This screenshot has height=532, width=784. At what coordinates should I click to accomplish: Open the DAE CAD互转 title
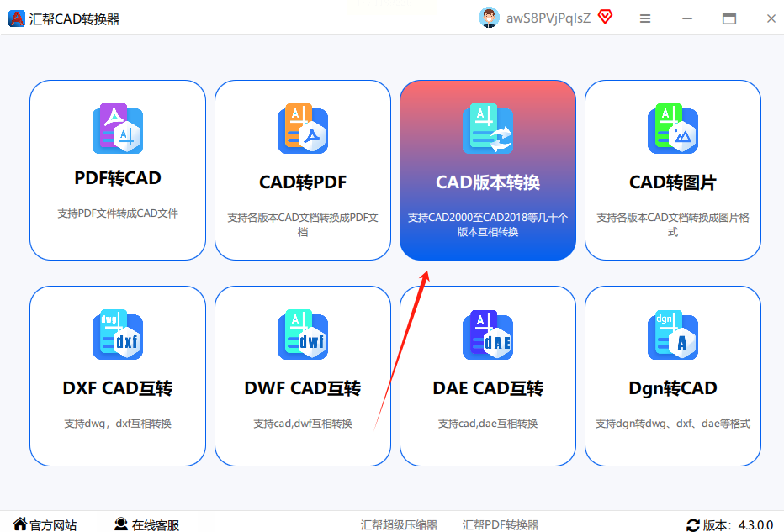pos(488,388)
